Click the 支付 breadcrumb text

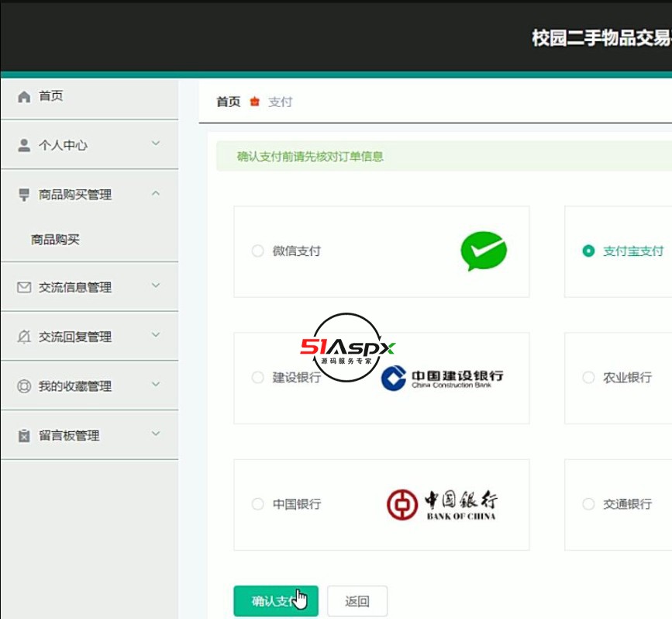(x=281, y=102)
